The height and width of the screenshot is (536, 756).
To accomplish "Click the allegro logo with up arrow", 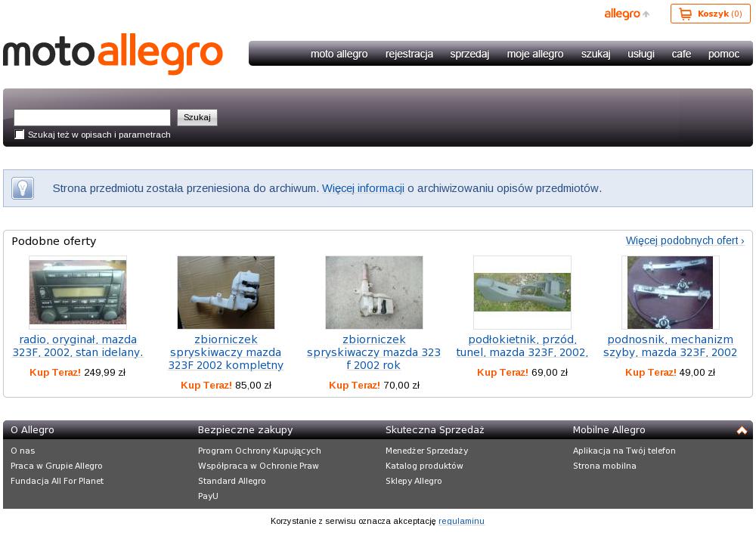I will coord(627,14).
